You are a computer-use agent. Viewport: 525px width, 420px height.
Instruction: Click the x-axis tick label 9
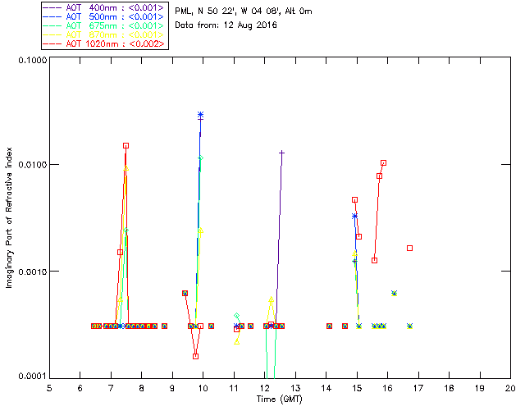(172, 388)
